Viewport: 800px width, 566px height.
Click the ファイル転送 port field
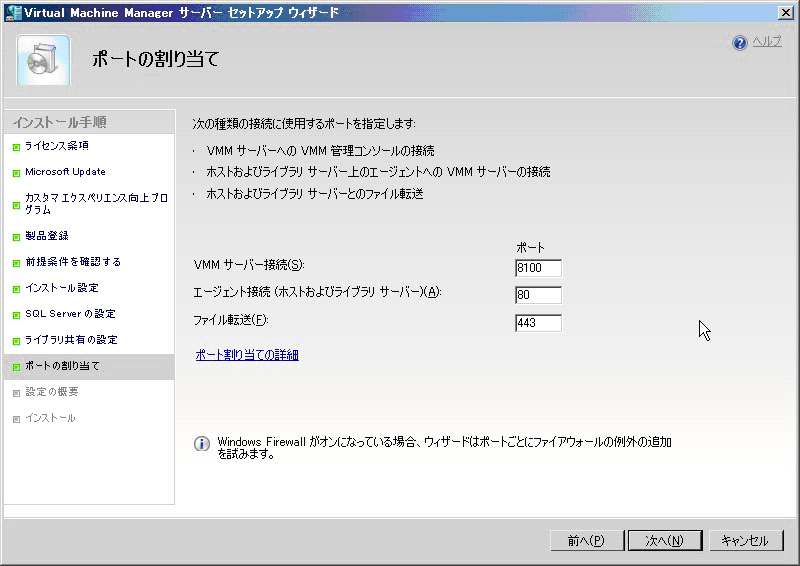coord(538,322)
